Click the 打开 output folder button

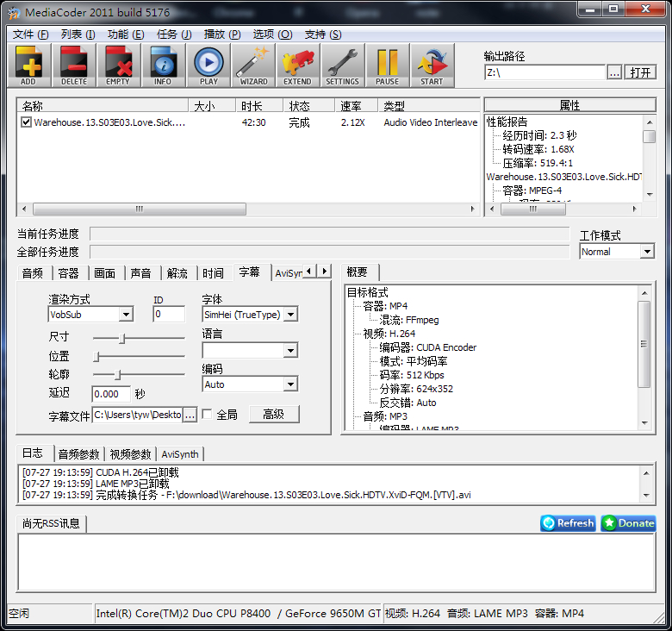[x=640, y=72]
